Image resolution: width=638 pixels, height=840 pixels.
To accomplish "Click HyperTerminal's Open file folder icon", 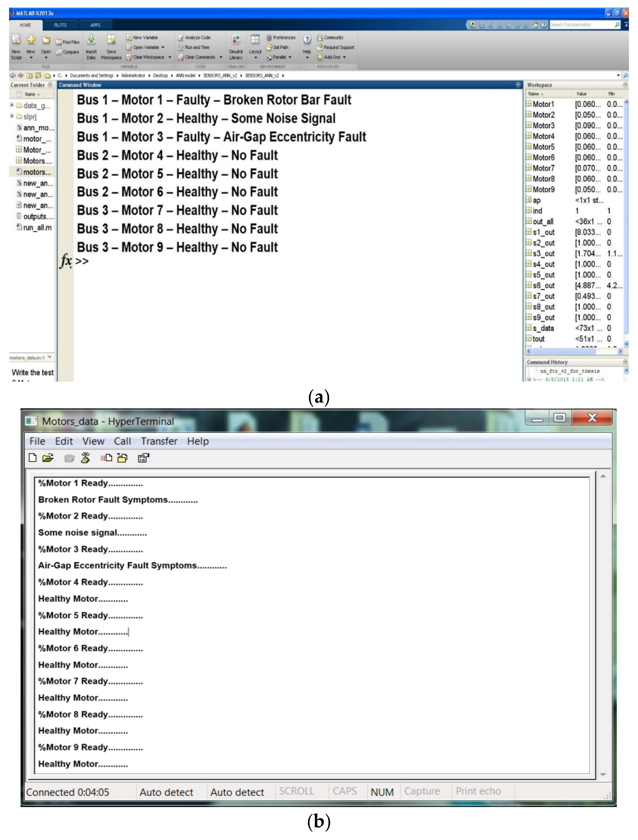I will [x=48, y=458].
